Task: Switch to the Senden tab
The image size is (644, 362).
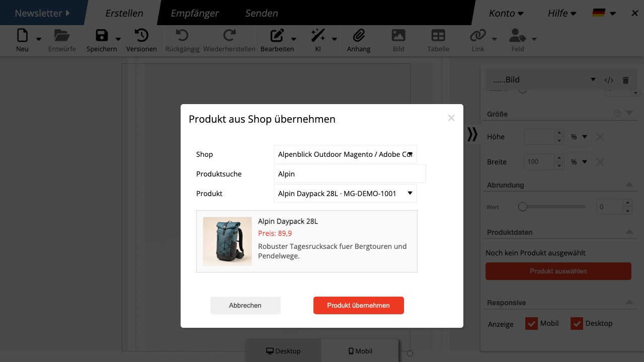Action: [261, 13]
